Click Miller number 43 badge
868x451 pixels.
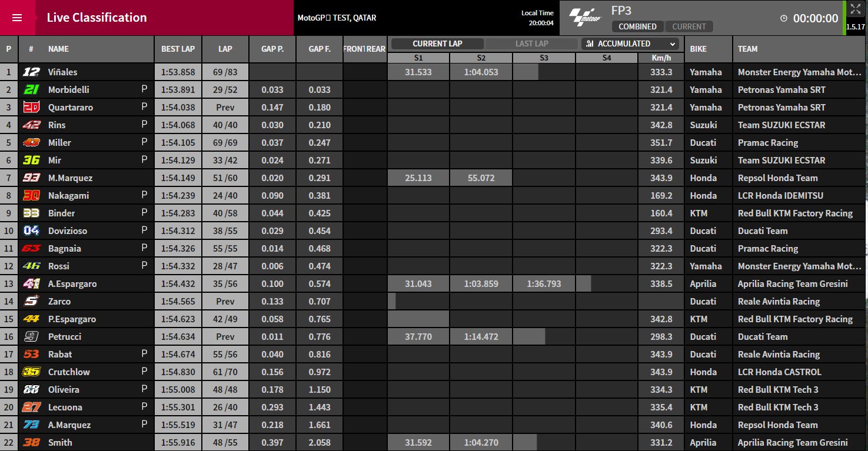pyautogui.click(x=31, y=142)
